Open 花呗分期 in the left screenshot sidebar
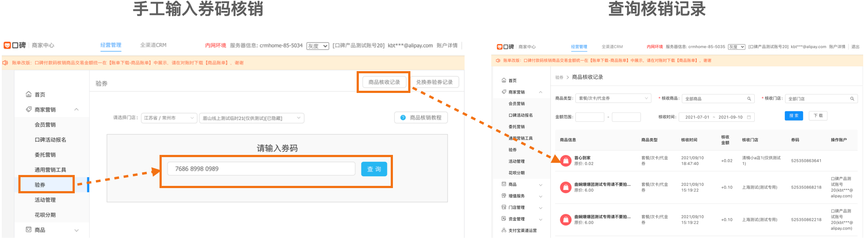 pos(45,215)
